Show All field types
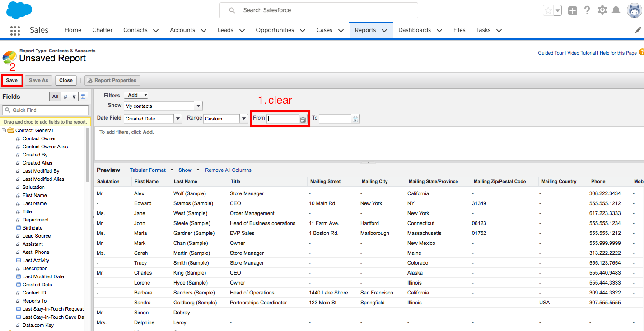The height and width of the screenshot is (331, 644). (55, 97)
